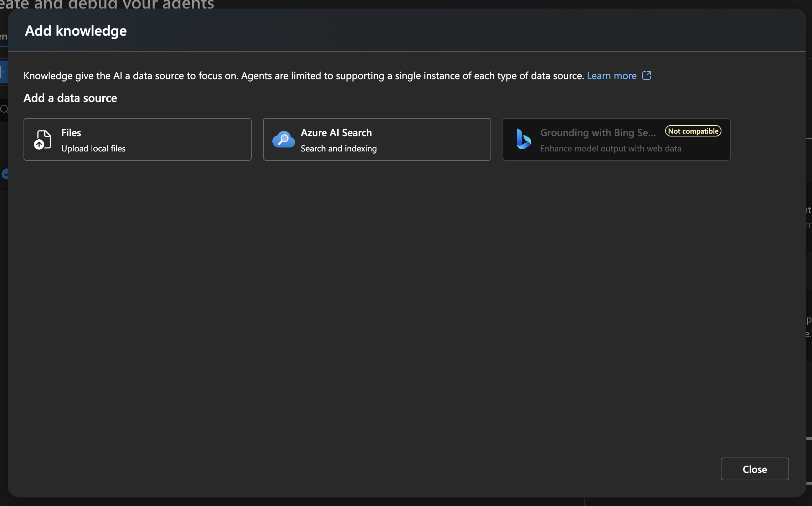This screenshot has height=506, width=812.
Task: Click the Grounding with Bing Search title
Action: [598, 133]
